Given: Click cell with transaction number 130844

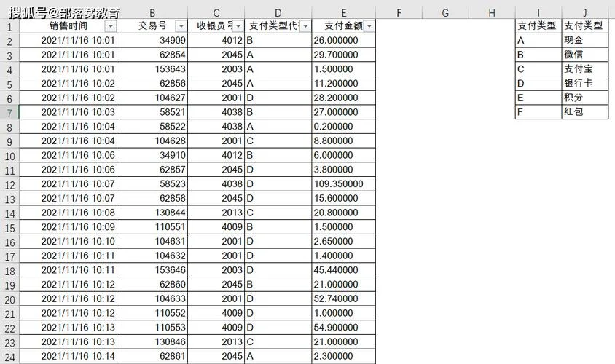Looking at the screenshot, I should [x=152, y=213].
